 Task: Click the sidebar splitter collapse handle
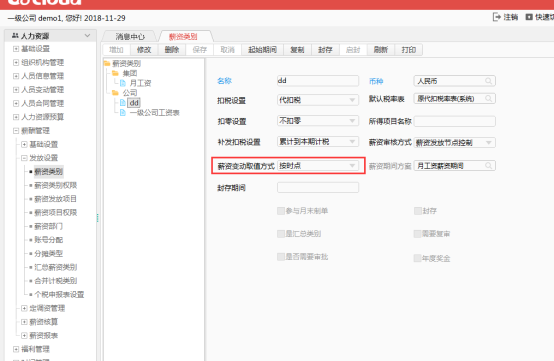pyautogui.click(x=98, y=218)
